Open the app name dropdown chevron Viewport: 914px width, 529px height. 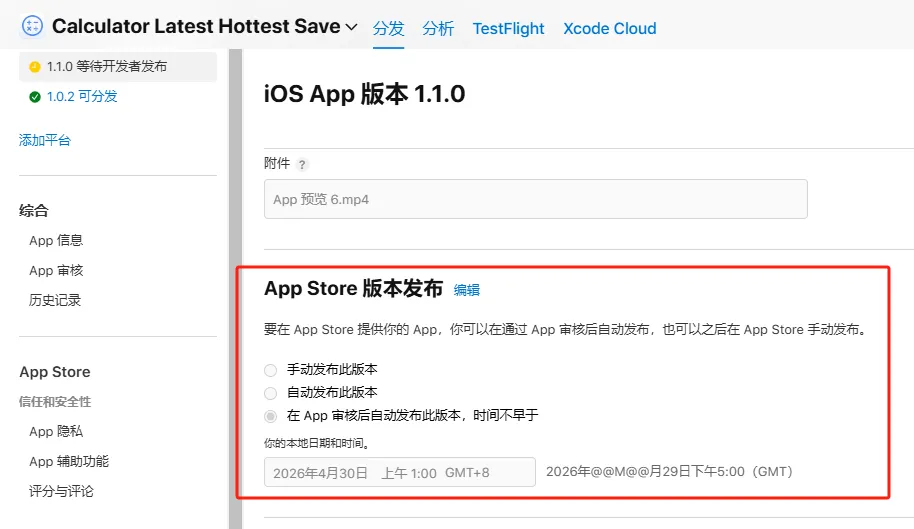pyautogui.click(x=351, y=27)
